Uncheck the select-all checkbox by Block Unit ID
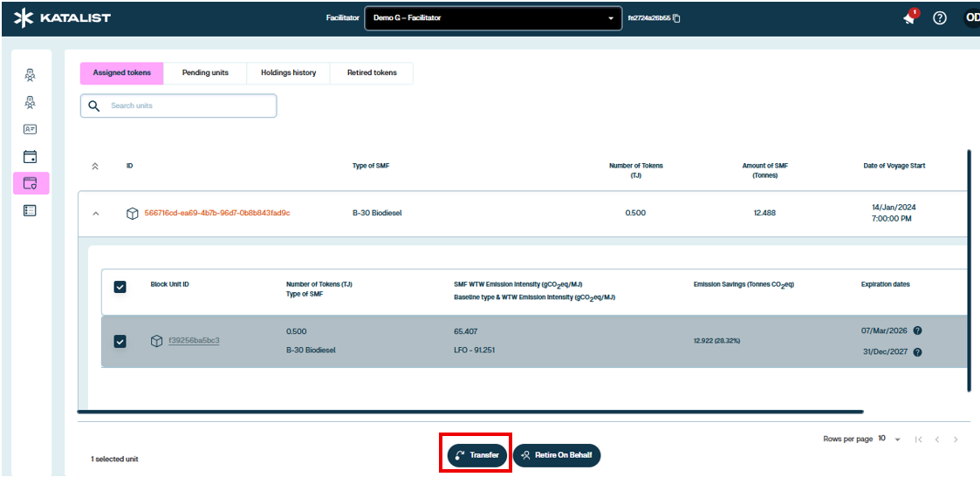 point(120,287)
